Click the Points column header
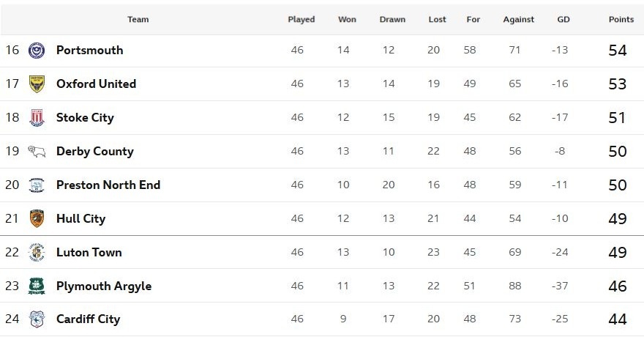Image resolution: width=644 pixels, height=337 pixels. 621,20
